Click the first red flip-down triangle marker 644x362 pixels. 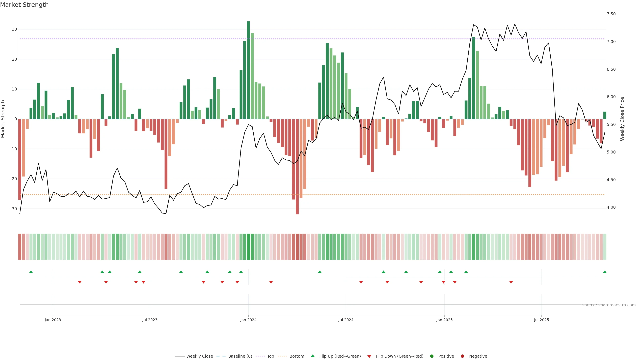click(x=80, y=282)
